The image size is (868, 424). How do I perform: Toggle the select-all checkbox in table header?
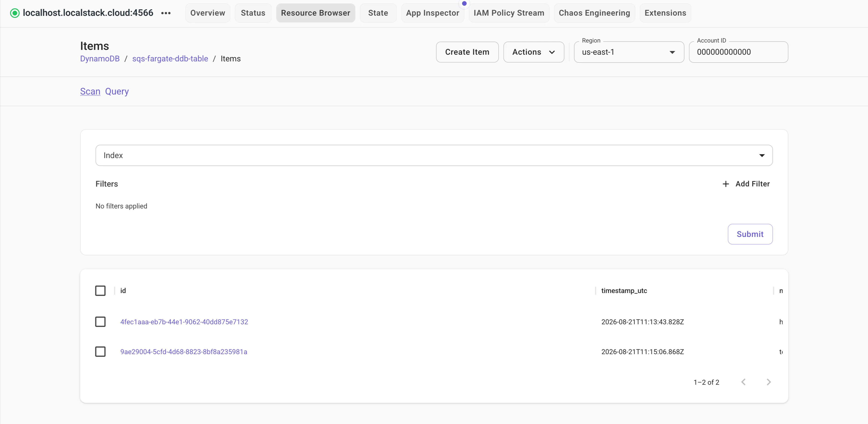pos(100,291)
